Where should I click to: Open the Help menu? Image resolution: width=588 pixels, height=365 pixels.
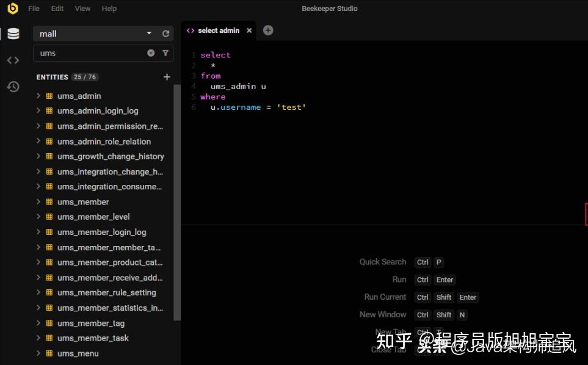pyautogui.click(x=109, y=9)
